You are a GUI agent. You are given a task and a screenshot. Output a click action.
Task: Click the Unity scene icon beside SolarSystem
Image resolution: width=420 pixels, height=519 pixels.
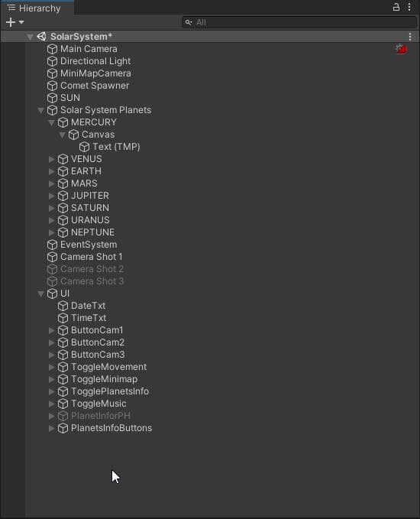point(42,37)
